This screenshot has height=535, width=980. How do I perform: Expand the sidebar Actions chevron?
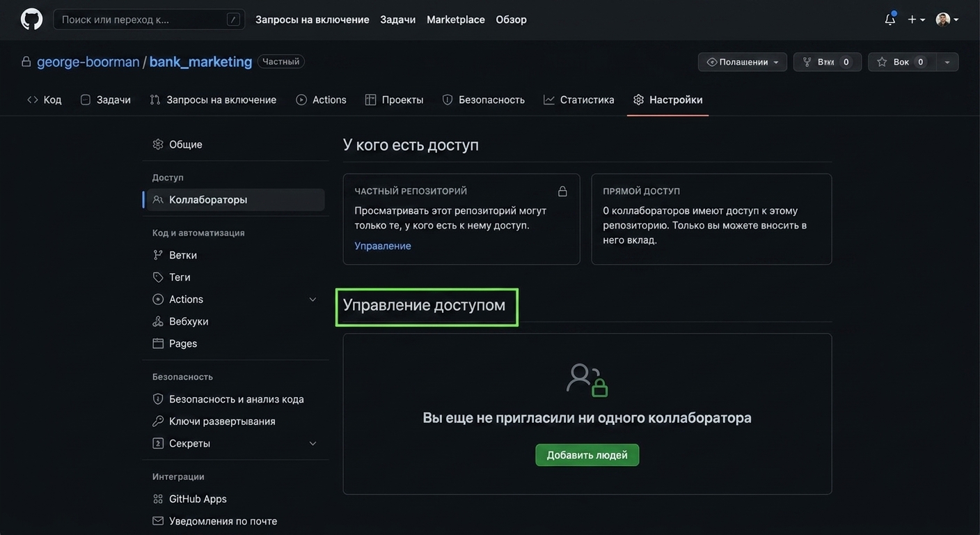(313, 300)
